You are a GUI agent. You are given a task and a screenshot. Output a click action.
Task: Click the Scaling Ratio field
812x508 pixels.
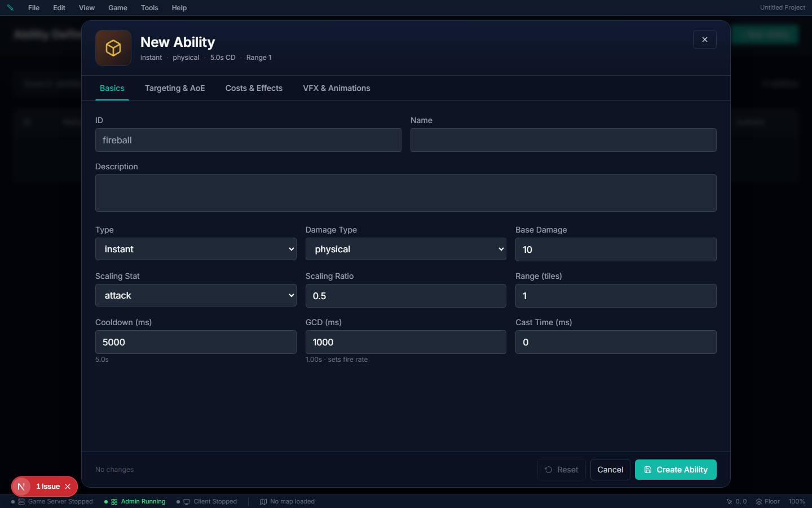click(x=406, y=296)
